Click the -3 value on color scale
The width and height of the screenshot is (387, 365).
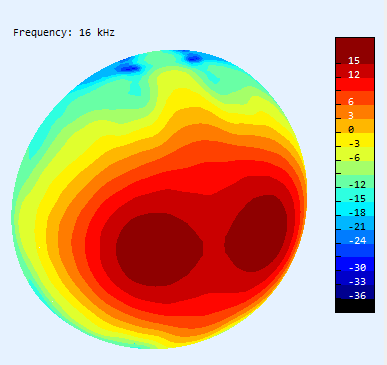[354, 144]
